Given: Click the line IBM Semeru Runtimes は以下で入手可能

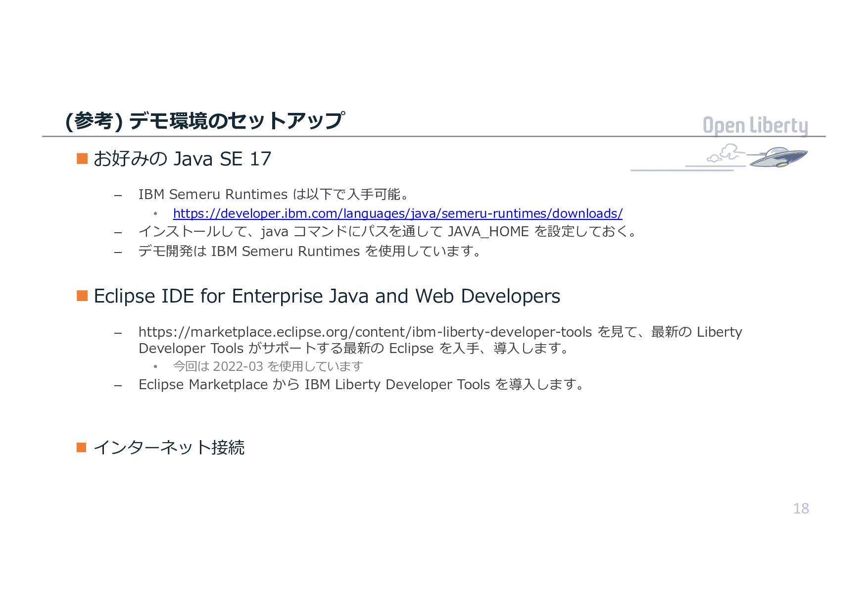Looking at the screenshot, I should coord(274,194).
